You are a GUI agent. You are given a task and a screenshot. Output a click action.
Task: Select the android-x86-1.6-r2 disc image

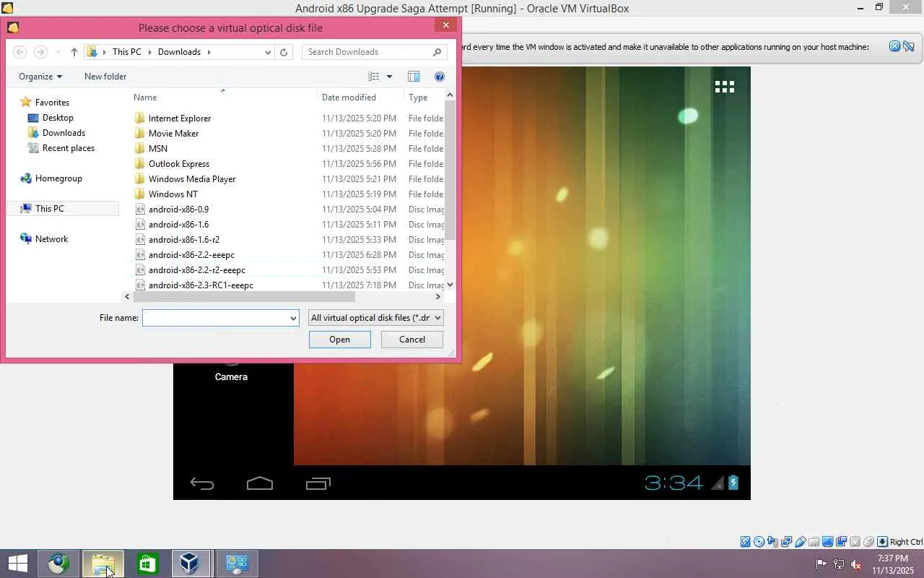183,240
